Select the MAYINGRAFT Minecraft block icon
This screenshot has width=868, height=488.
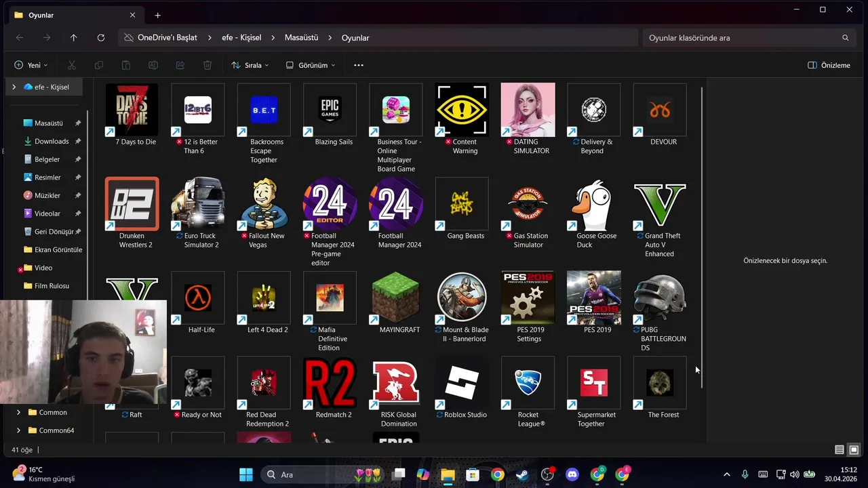[x=396, y=298]
